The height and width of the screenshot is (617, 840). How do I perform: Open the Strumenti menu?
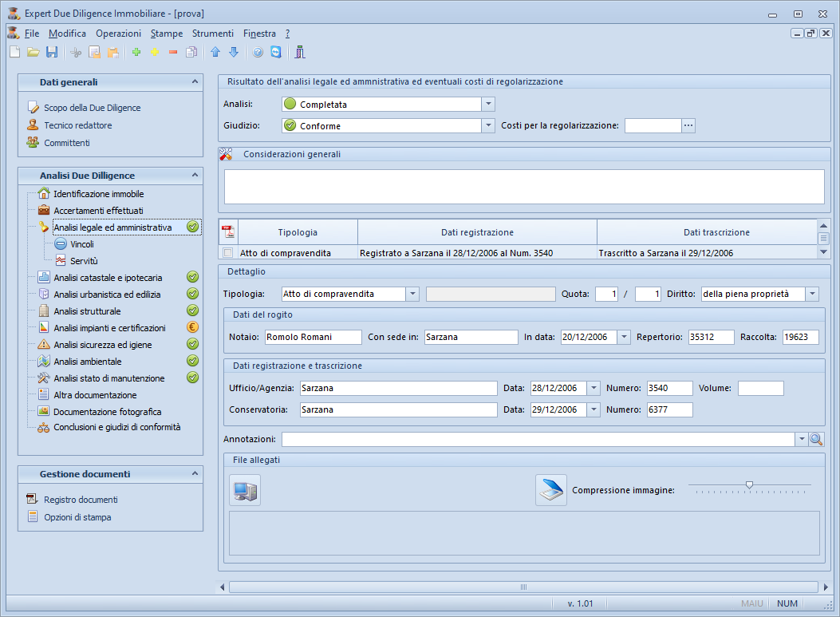click(x=212, y=34)
